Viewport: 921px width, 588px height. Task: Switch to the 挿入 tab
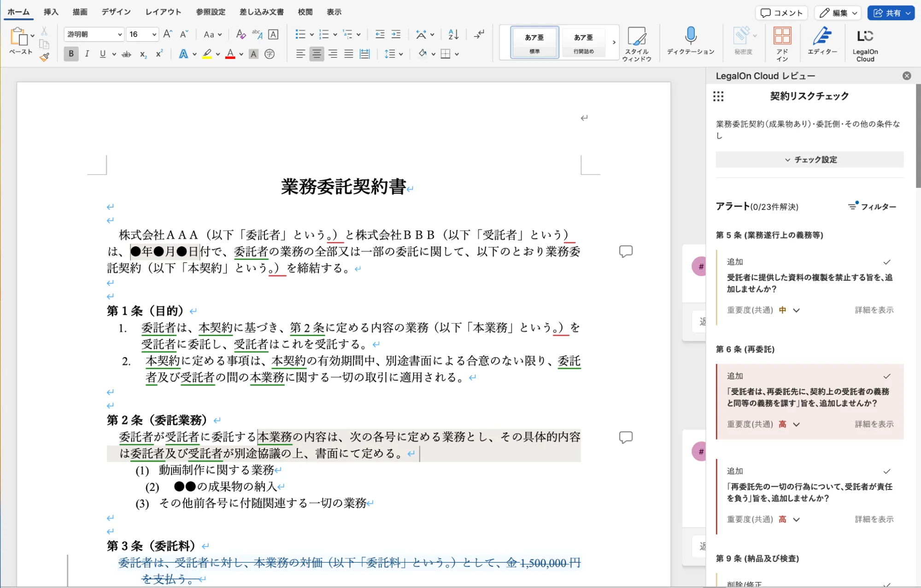pos(51,12)
